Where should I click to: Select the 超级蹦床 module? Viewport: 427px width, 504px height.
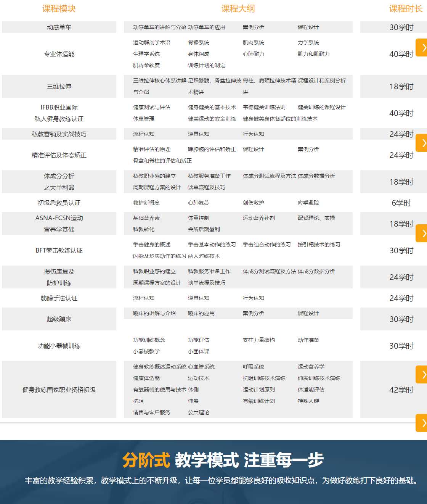click(x=59, y=319)
